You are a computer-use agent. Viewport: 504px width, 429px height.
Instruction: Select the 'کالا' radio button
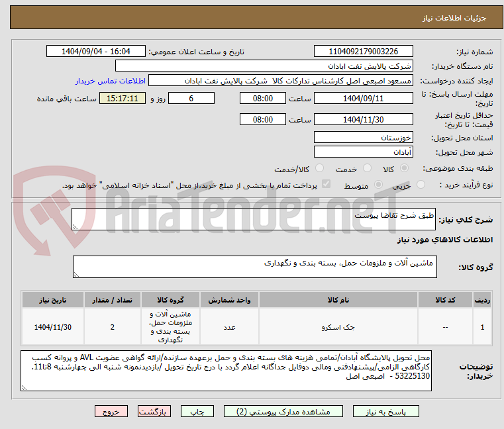405,168
